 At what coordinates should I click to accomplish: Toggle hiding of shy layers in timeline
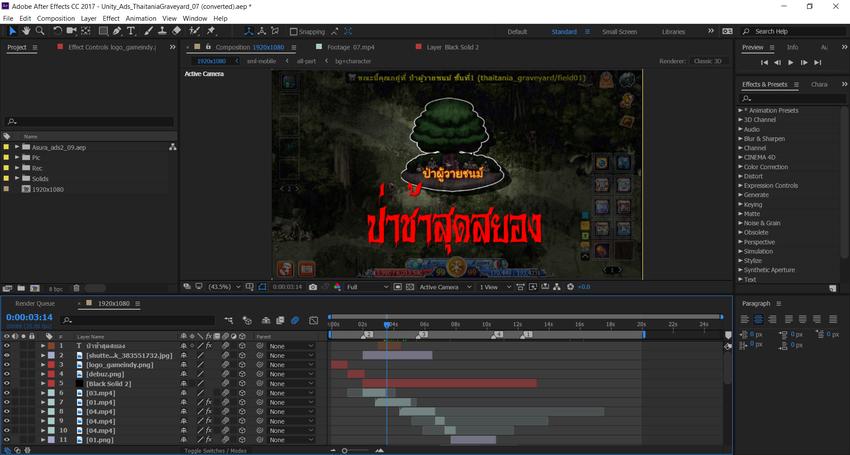(x=266, y=321)
